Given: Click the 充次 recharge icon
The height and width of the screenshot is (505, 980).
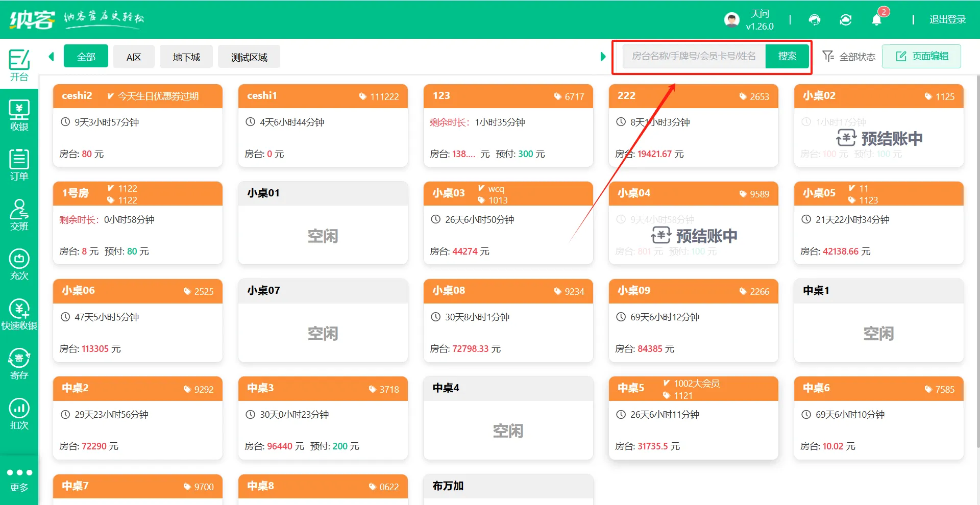Looking at the screenshot, I should point(19,264).
